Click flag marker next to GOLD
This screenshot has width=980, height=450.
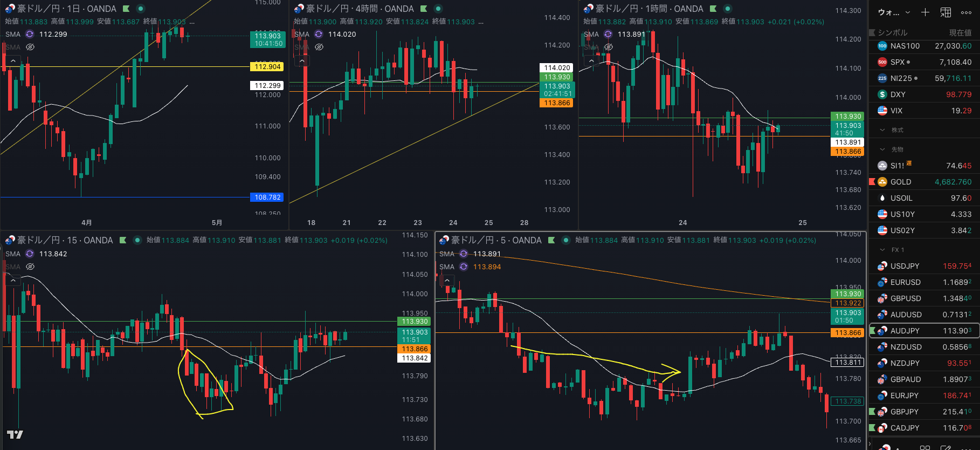point(872,182)
